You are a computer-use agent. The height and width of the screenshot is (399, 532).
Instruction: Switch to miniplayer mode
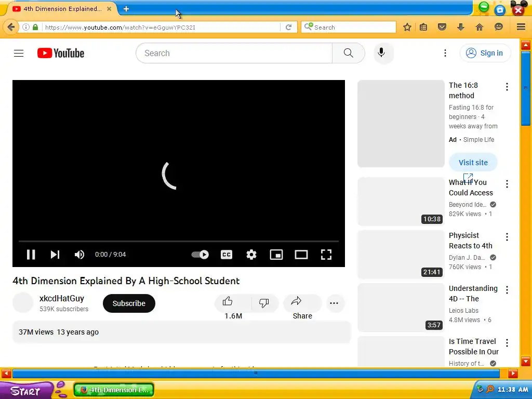coord(276,255)
